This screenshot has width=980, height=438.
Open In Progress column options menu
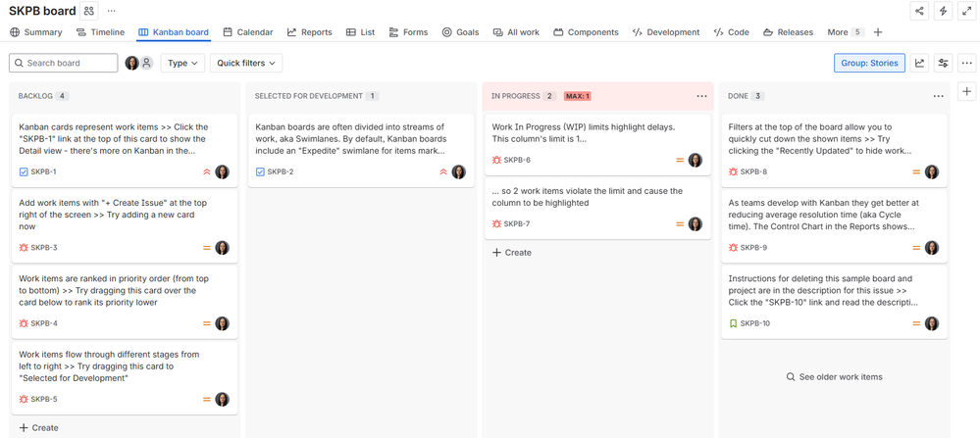(701, 96)
